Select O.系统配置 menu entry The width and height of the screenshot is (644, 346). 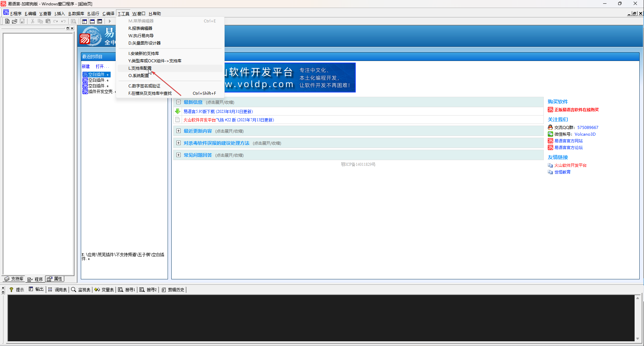170,76
